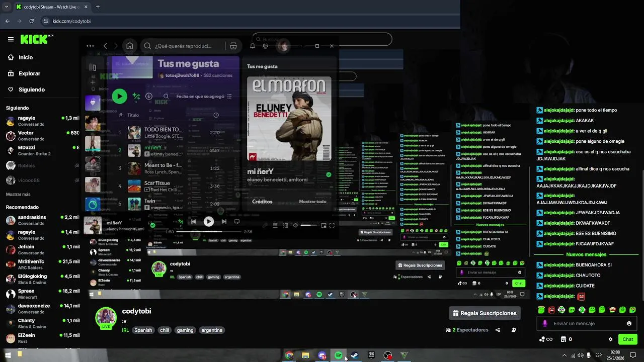The height and width of the screenshot is (362, 644).
Task: Focus the kick.com/codytobi address bar
Action: pos(71,21)
